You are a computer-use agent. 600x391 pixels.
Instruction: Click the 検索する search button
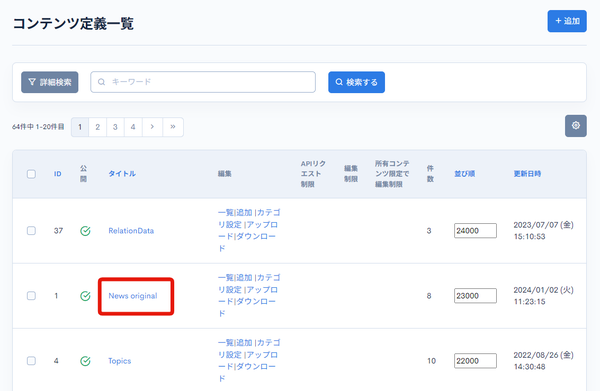pyautogui.click(x=356, y=82)
